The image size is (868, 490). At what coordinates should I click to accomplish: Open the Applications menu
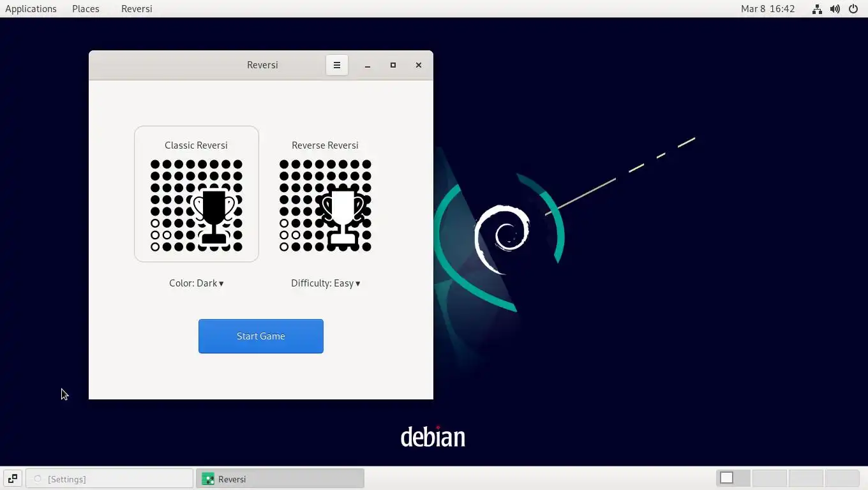point(31,9)
